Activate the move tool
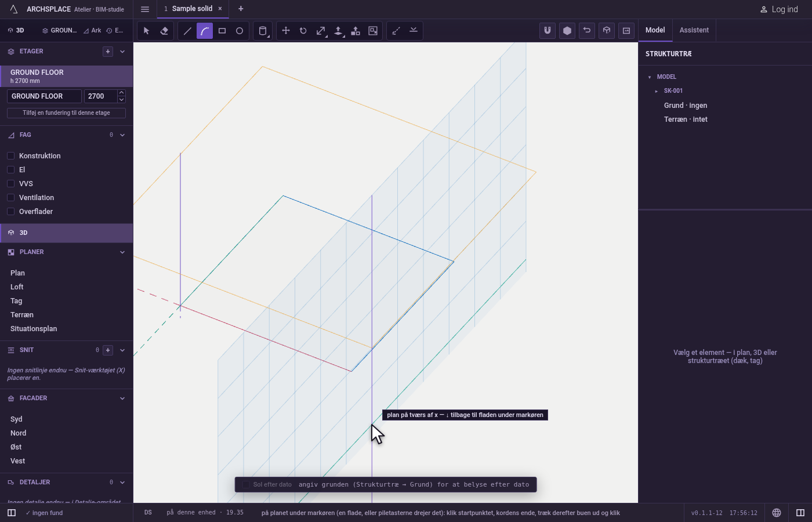The image size is (812, 522). [x=286, y=31]
